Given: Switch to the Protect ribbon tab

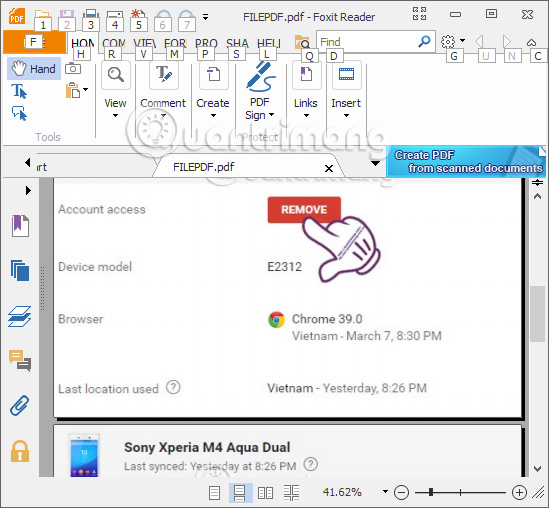Looking at the screenshot, I should [x=206, y=43].
